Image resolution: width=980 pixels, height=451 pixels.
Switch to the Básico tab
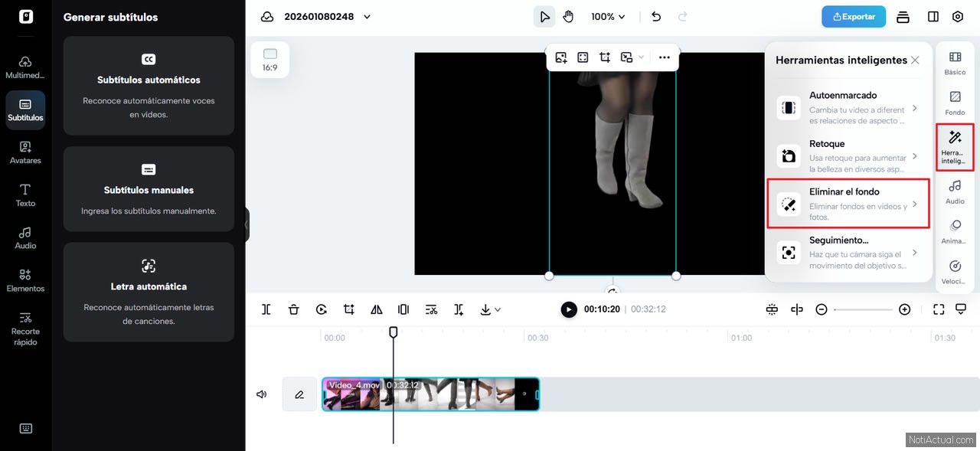955,63
